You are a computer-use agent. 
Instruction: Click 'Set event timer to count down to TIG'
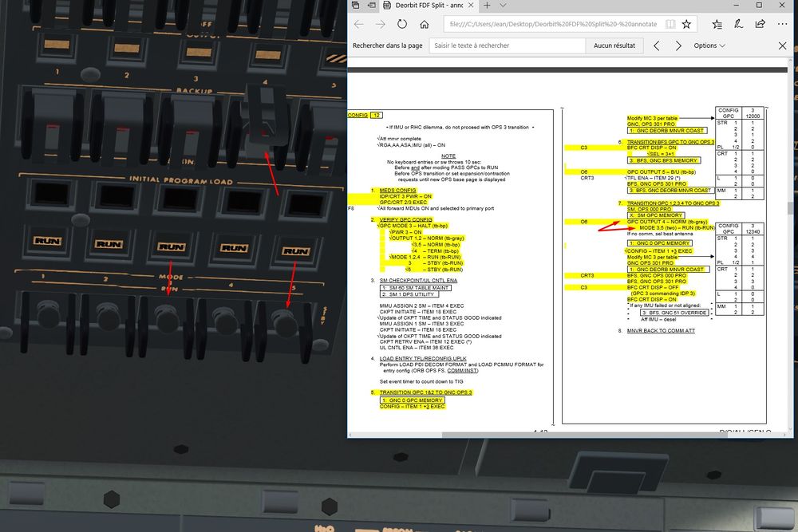click(421, 381)
